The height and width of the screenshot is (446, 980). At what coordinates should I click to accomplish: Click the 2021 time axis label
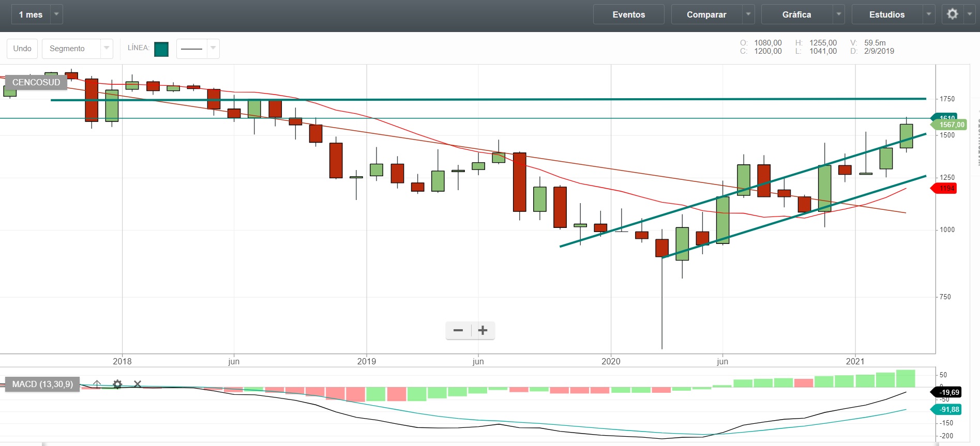pos(855,361)
